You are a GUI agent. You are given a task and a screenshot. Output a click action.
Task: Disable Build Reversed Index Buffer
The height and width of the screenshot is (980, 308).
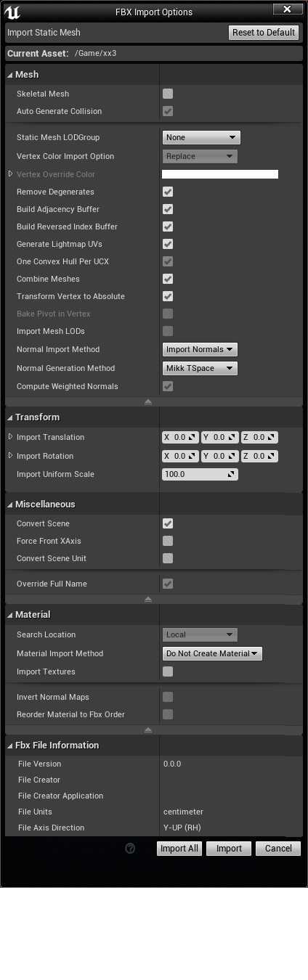pyautogui.click(x=168, y=226)
